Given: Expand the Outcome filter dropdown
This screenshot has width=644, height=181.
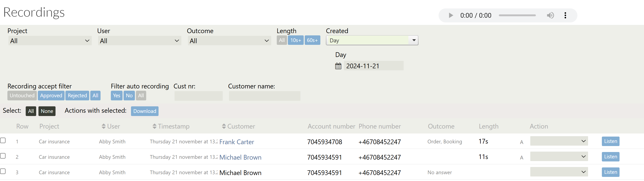Looking at the screenshot, I should click(x=229, y=41).
